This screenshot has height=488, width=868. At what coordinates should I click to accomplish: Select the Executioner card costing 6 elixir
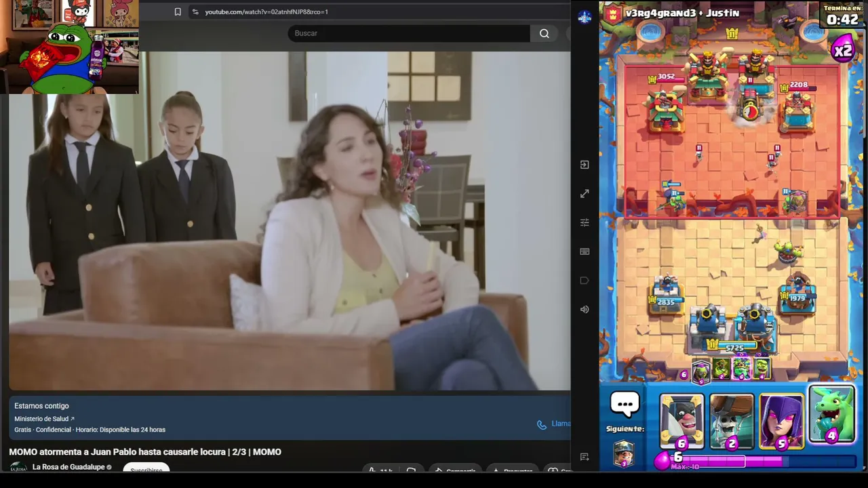coord(682,422)
